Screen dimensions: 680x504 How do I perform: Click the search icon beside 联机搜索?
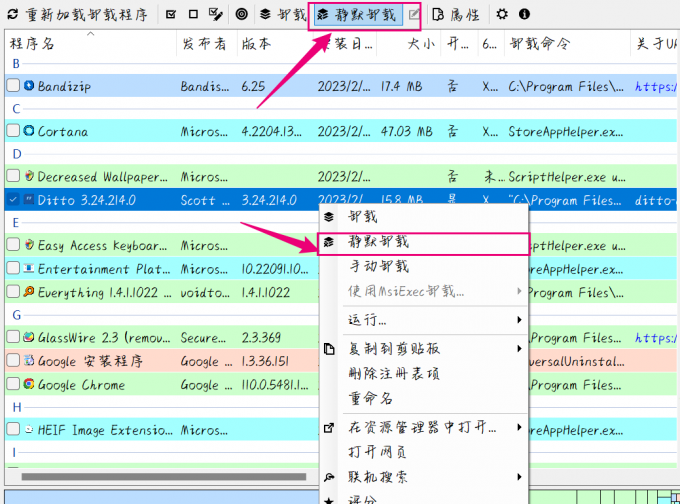329,478
